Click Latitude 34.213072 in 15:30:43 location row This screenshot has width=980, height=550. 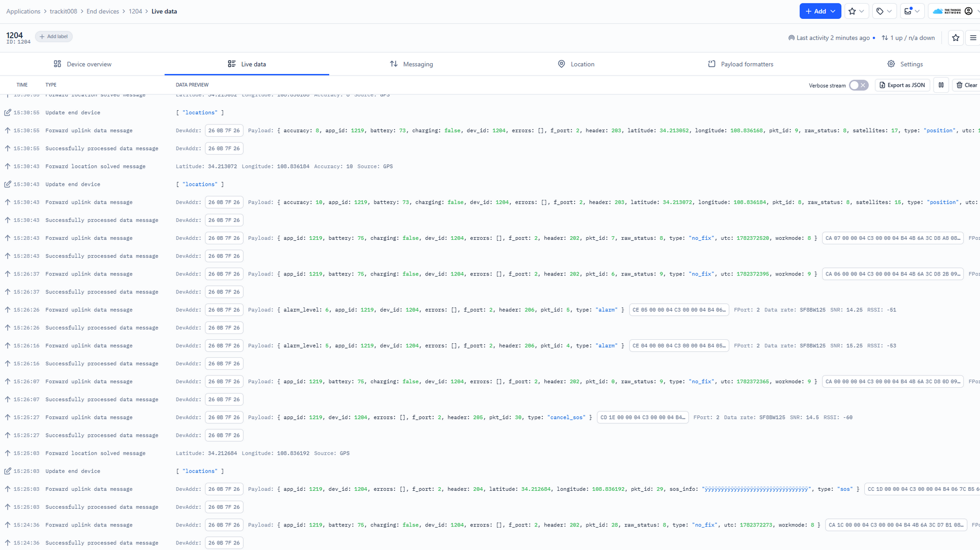point(206,166)
